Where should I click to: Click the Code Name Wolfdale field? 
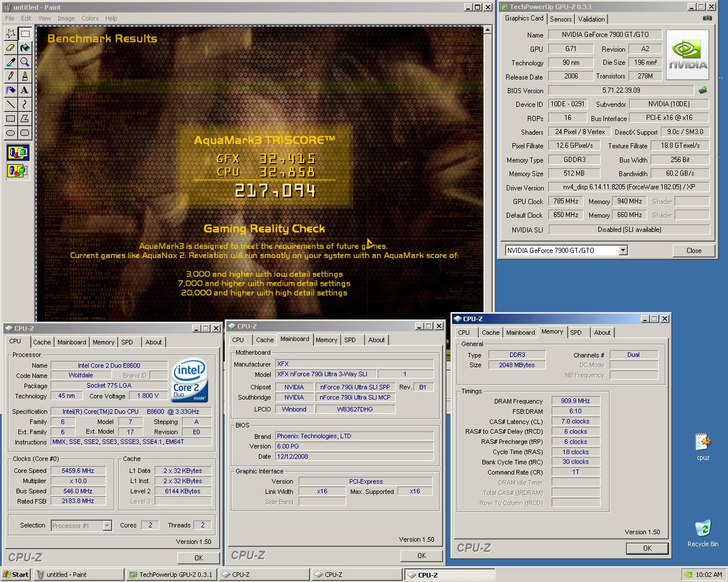[x=81, y=375]
